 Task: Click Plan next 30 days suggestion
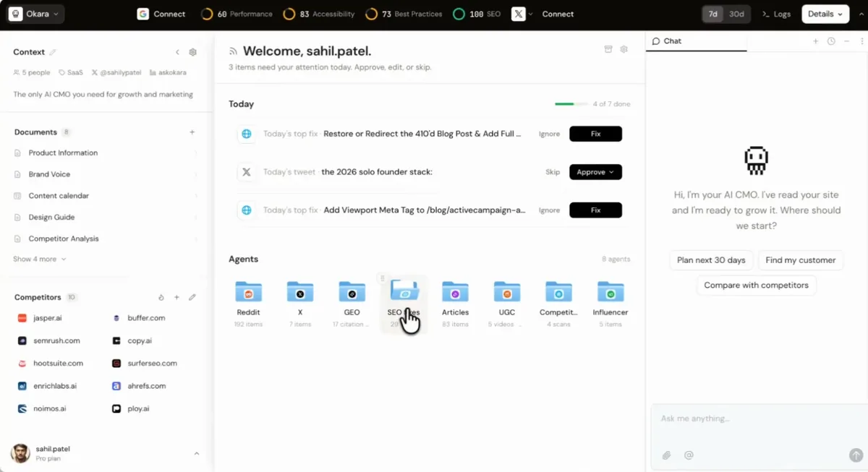(x=711, y=260)
